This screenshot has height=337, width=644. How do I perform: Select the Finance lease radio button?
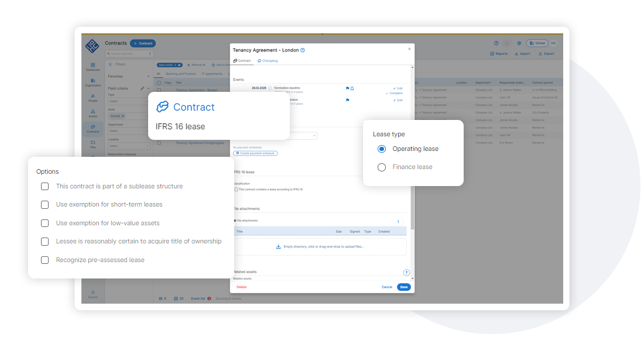382,167
